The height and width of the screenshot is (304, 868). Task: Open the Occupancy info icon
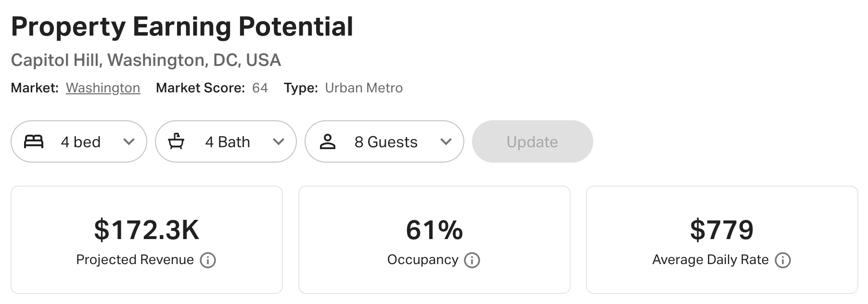[x=472, y=260]
